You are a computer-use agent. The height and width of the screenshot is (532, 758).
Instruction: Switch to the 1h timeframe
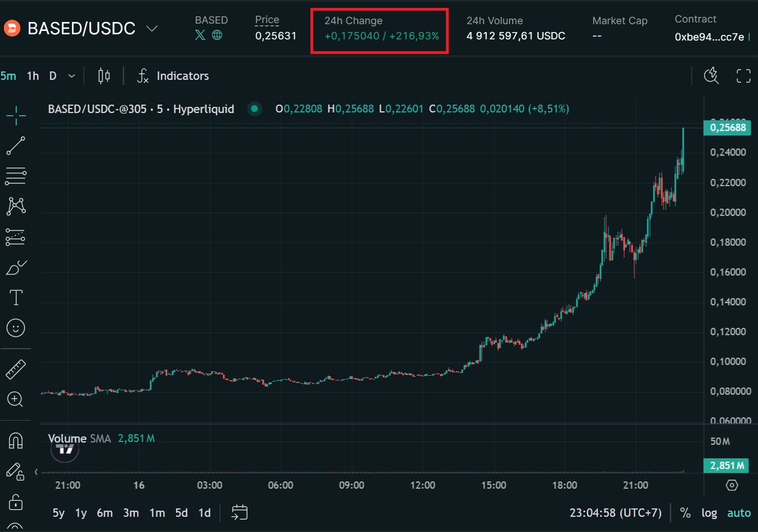(33, 76)
